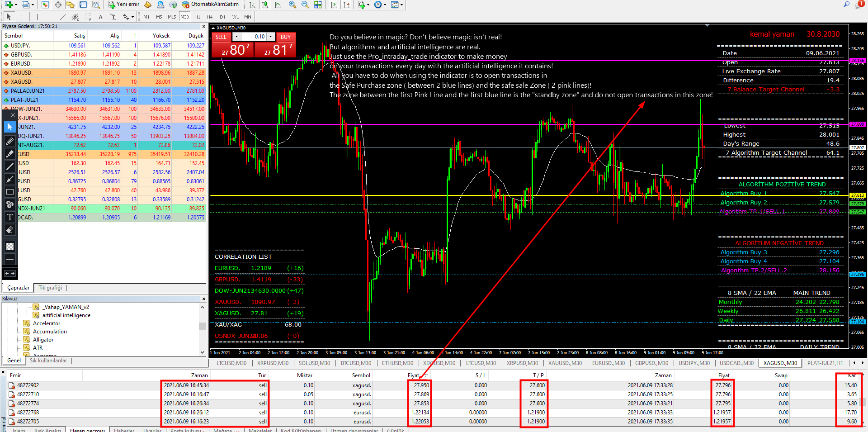Select the trendline drawing tool
The height and width of the screenshot is (432, 868).
click(62, 17)
